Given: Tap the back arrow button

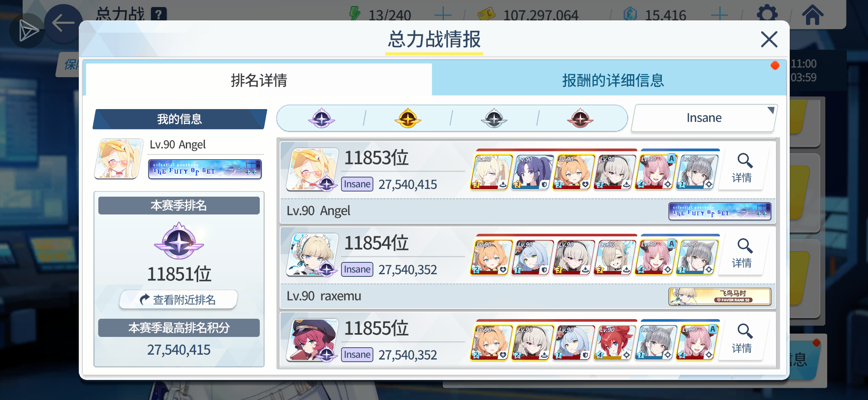Looking at the screenshot, I should (63, 23).
